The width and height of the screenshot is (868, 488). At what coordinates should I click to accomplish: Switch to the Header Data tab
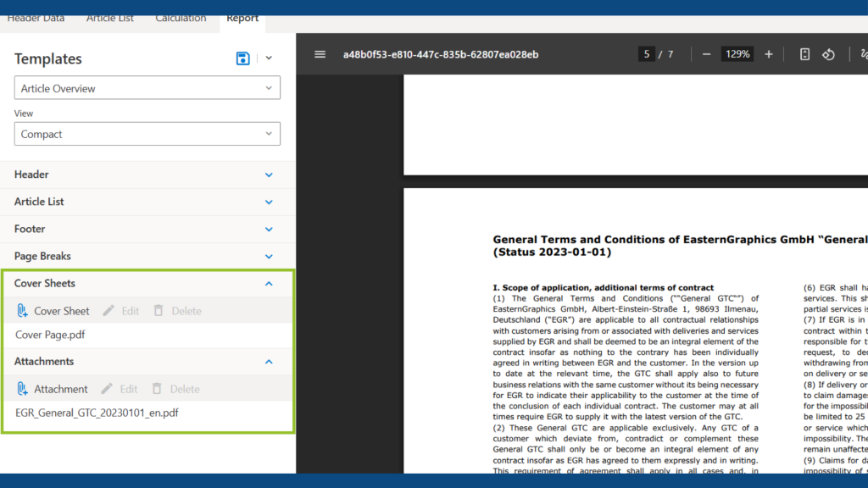(x=36, y=17)
